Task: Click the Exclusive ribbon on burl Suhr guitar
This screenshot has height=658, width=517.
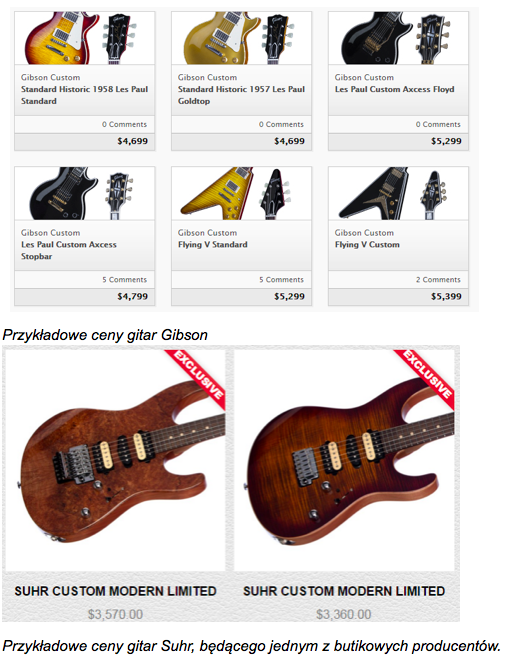Action: (198, 377)
